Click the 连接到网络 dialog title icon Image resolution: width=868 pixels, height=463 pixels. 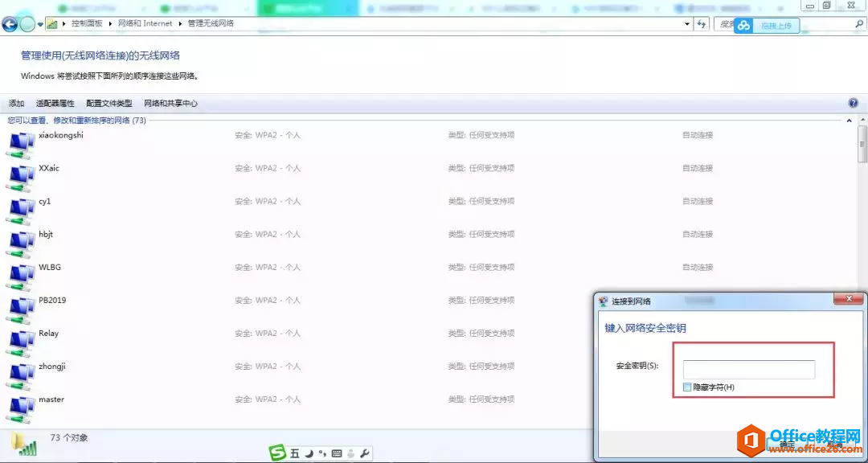click(604, 301)
